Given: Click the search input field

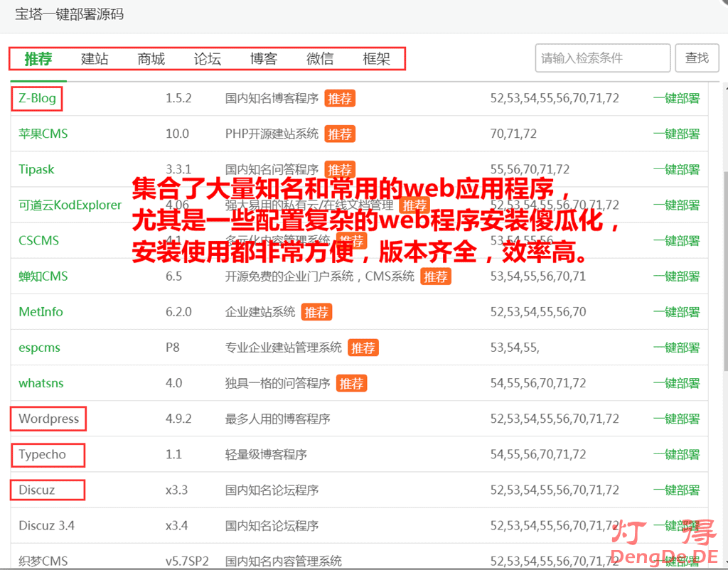Looking at the screenshot, I should pyautogui.click(x=602, y=58).
